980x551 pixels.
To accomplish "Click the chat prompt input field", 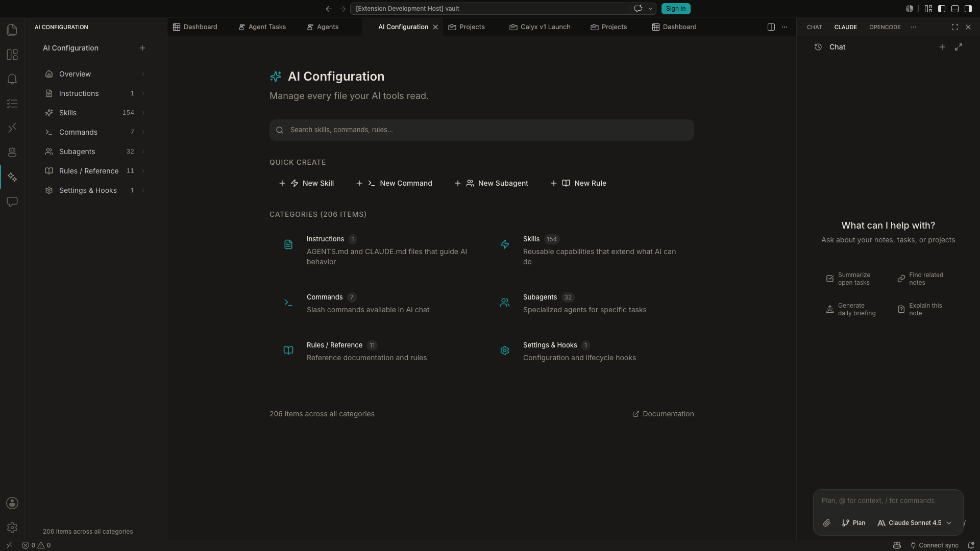I will coord(888,501).
